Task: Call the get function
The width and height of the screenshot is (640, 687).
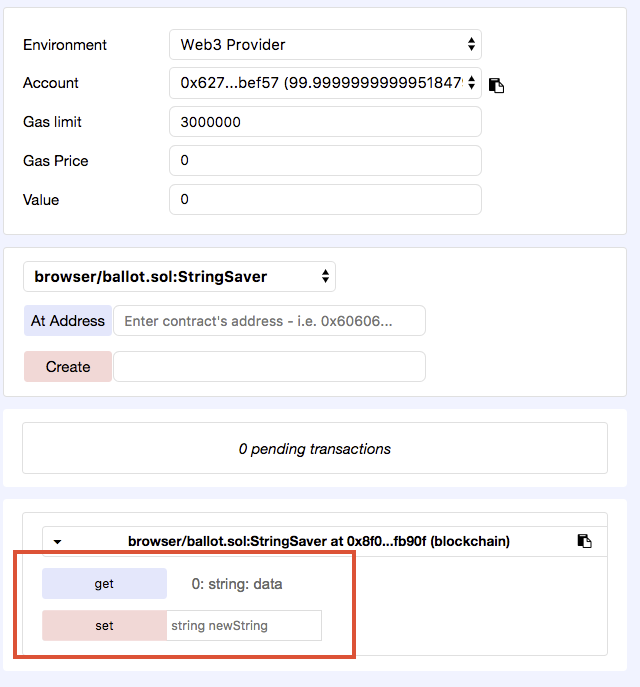Action: click(x=104, y=584)
